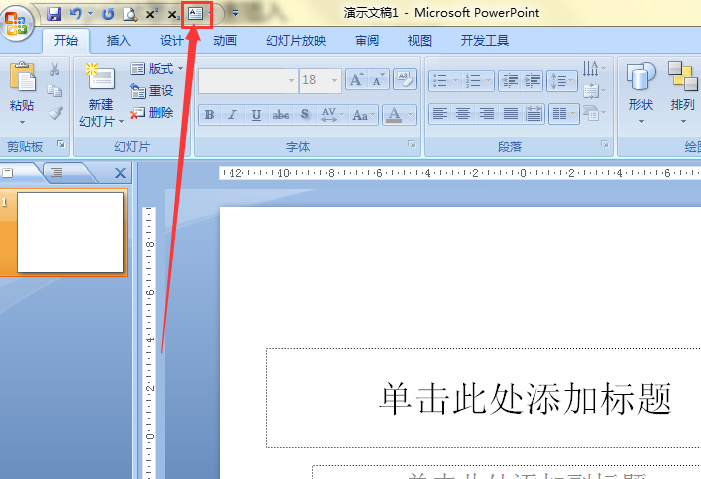The width and height of the screenshot is (701, 479).
Task: Insert a text box from quick access toolbar
Action: 195,14
